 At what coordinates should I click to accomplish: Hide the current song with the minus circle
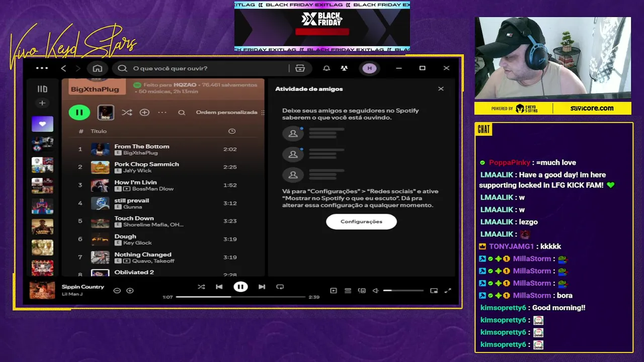(x=117, y=291)
